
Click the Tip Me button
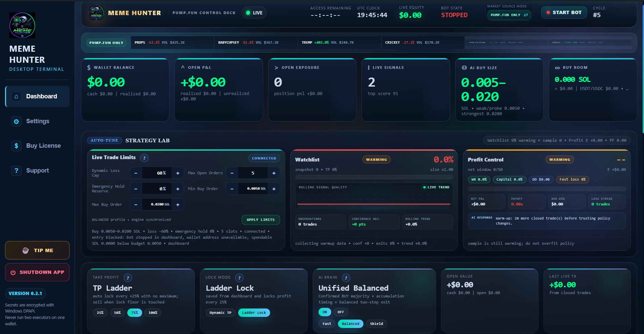pos(37,250)
